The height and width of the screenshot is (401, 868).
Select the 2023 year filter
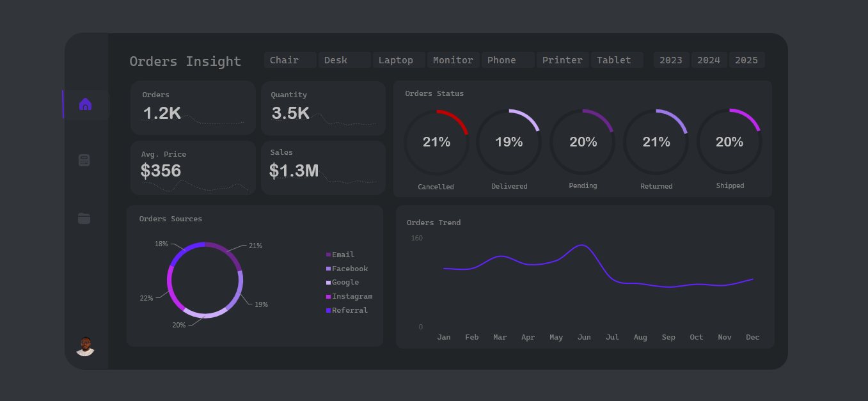point(672,60)
